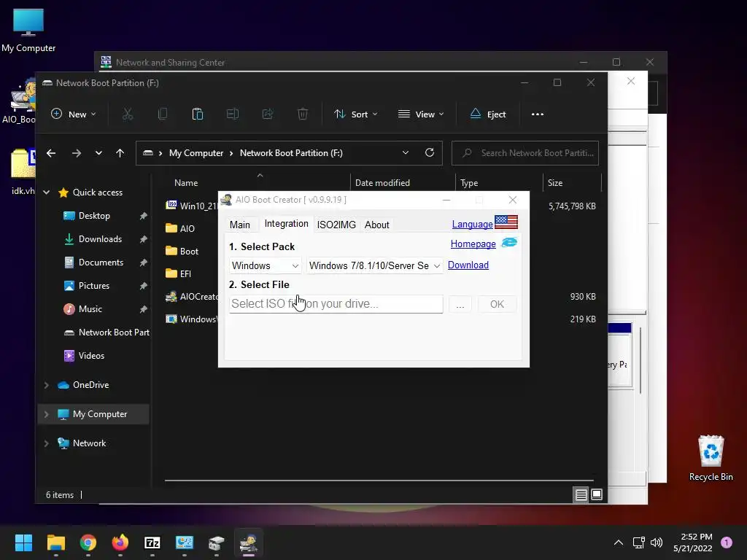The height and width of the screenshot is (560, 747).
Task: Click the Eject button in Explorer
Action: click(488, 114)
